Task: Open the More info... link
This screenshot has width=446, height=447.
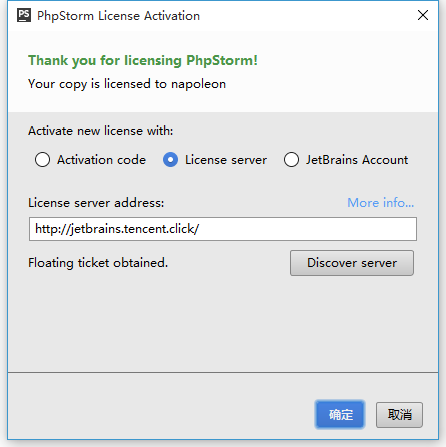Action: click(381, 203)
